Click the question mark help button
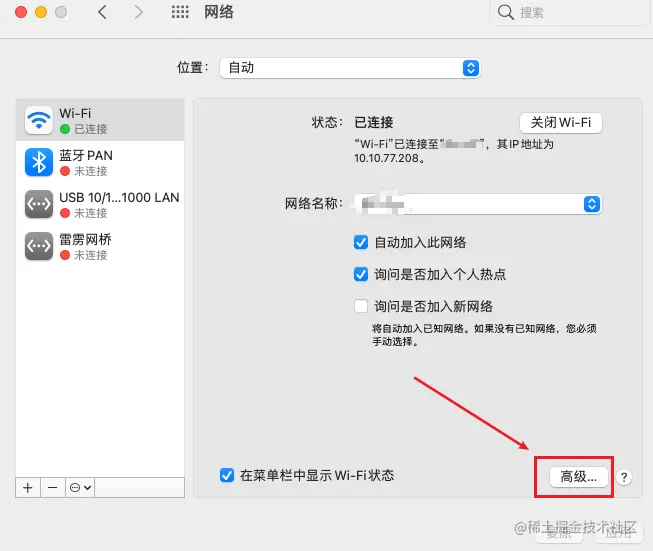653x551 pixels. click(x=624, y=477)
